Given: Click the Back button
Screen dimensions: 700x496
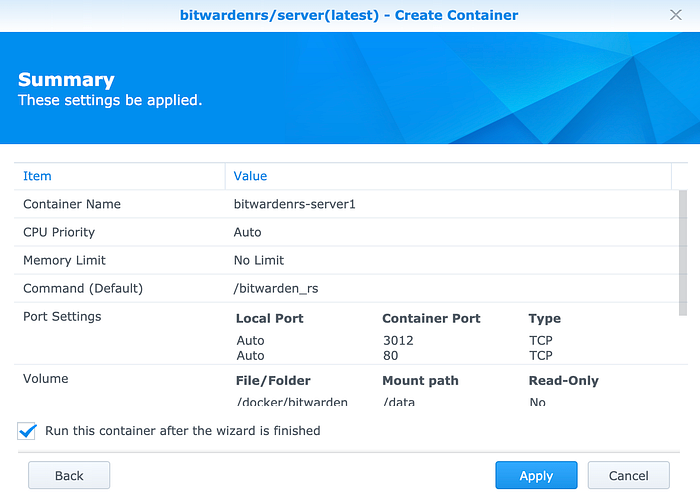Looking at the screenshot, I should point(69,475).
